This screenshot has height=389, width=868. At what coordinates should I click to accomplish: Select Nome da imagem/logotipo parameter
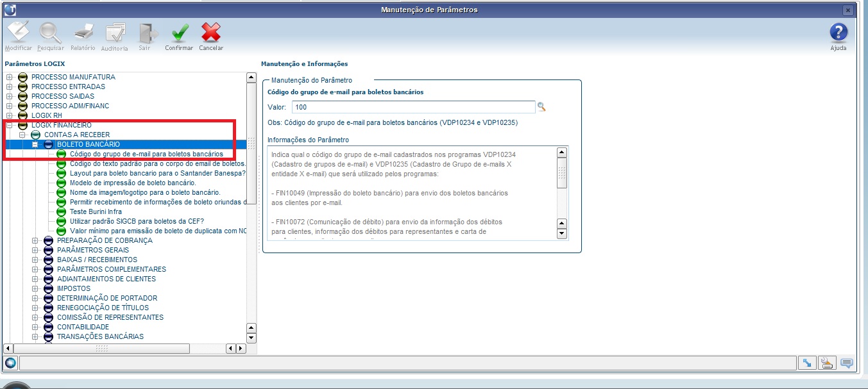pyautogui.click(x=145, y=192)
